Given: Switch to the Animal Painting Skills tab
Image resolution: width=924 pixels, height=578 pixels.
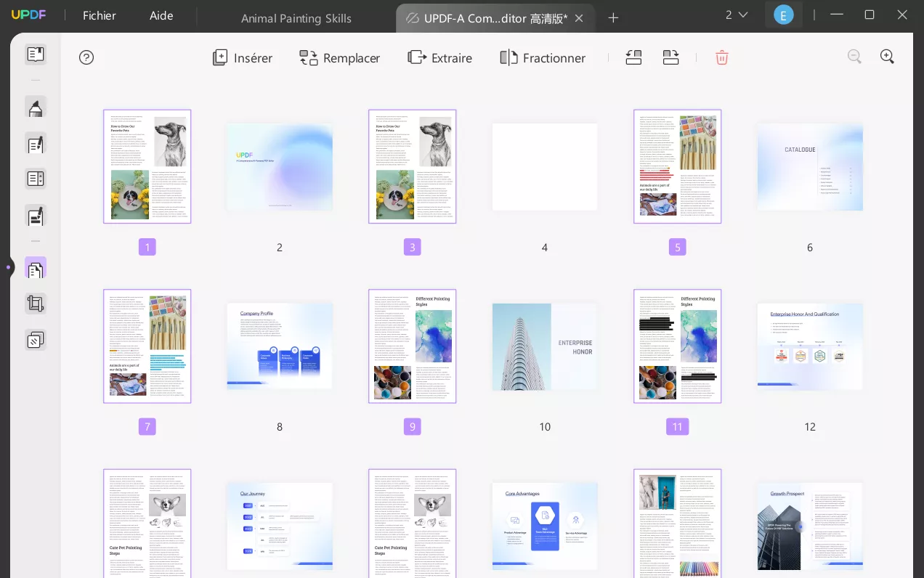Looking at the screenshot, I should point(296,18).
